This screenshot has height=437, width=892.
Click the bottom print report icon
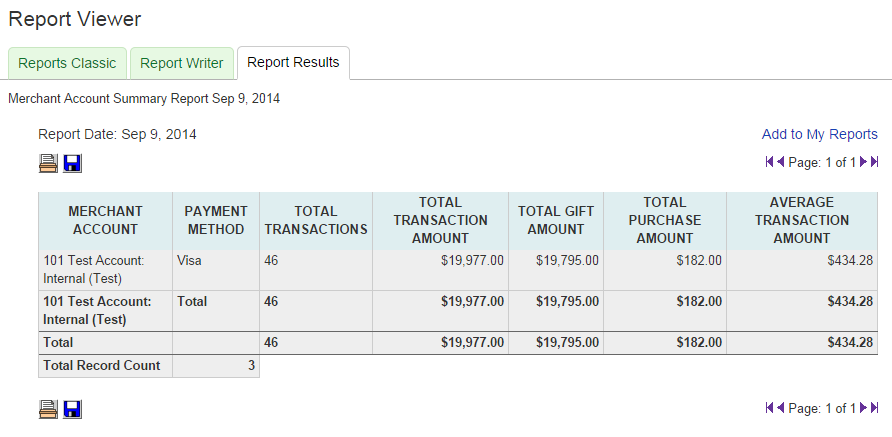48,408
